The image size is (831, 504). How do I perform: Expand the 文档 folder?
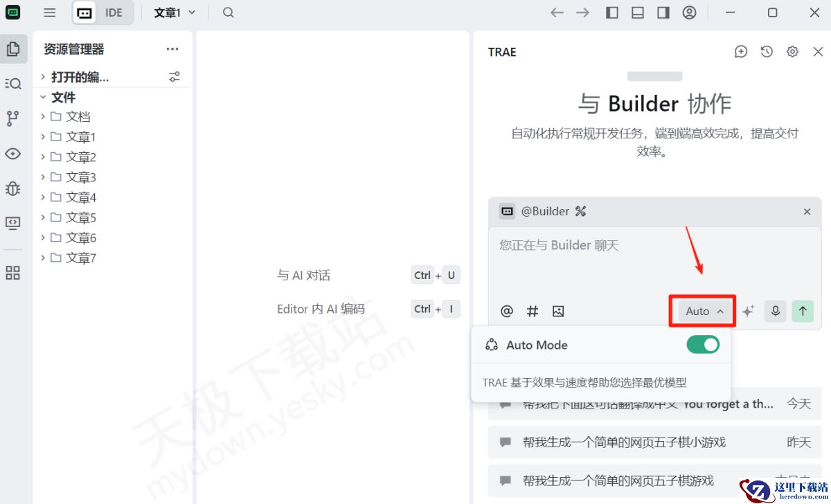[114, 117]
